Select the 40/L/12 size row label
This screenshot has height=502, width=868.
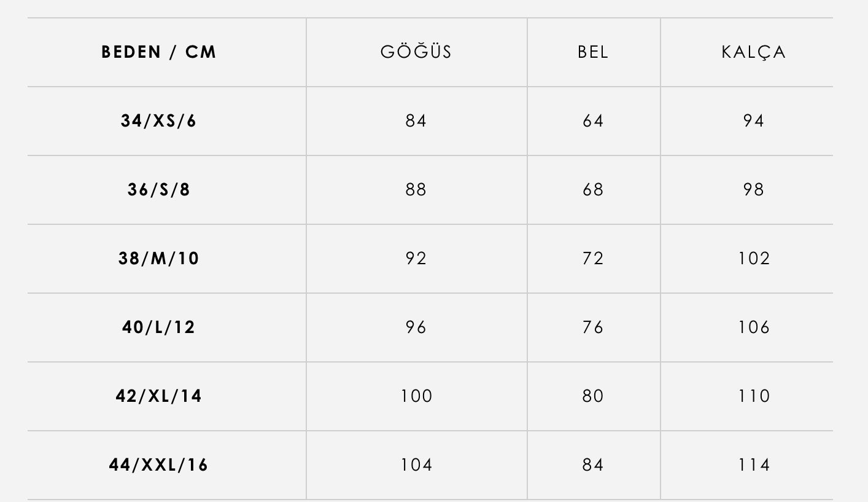click(159, 327)
